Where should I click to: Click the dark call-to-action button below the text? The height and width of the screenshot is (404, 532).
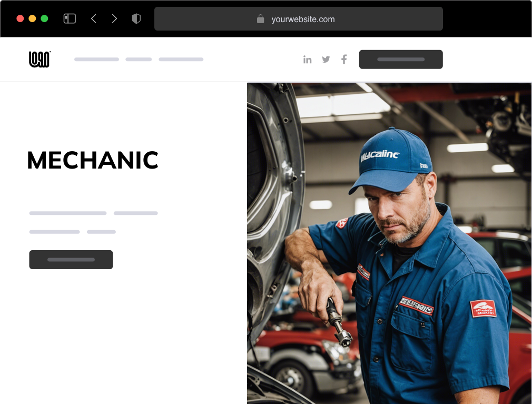click(71, 259)
